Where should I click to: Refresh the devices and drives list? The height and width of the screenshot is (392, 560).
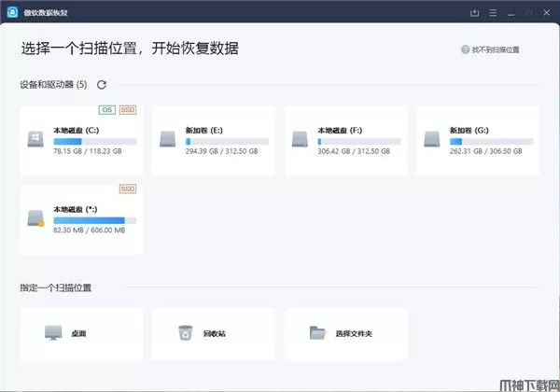click(x=102, y=85)
